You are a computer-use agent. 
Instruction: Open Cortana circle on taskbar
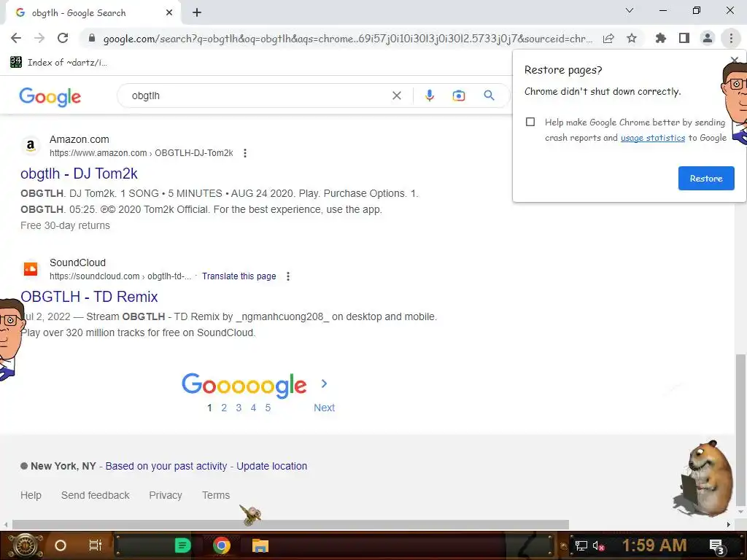[x=61, y=545]
